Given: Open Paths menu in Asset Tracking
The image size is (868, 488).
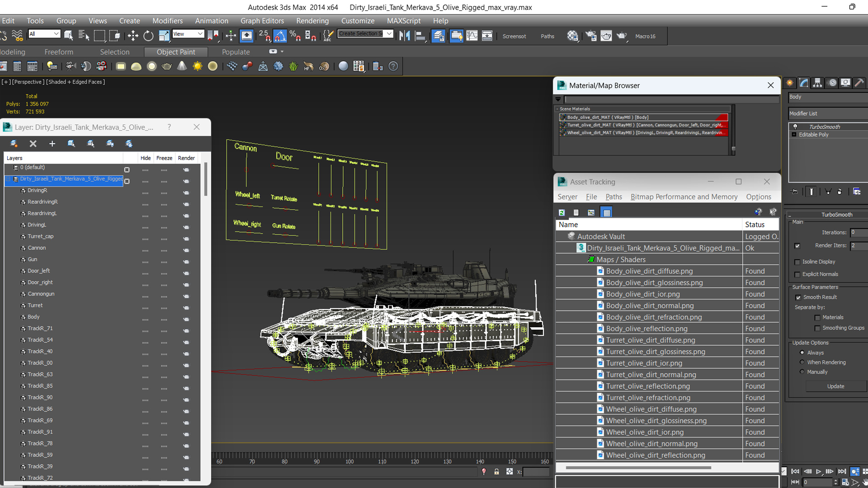Looking at the screenshot, I should point(613,197).
